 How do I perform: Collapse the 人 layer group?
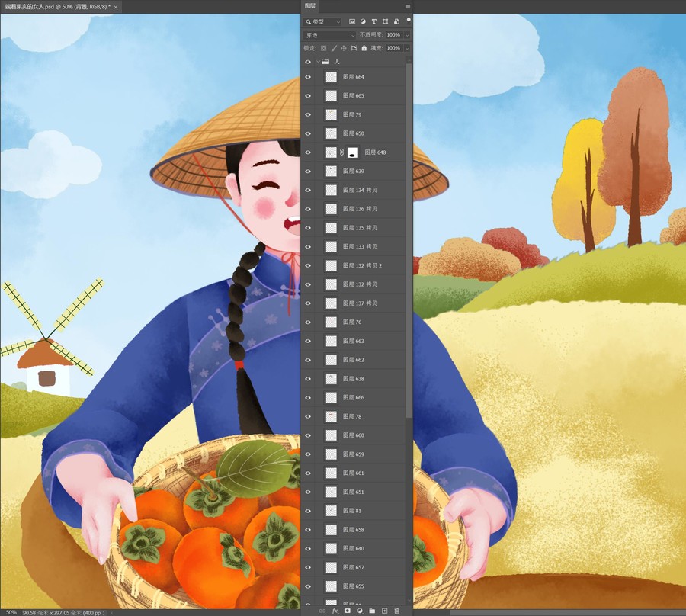pyautogui.click(x=318, y=62)
